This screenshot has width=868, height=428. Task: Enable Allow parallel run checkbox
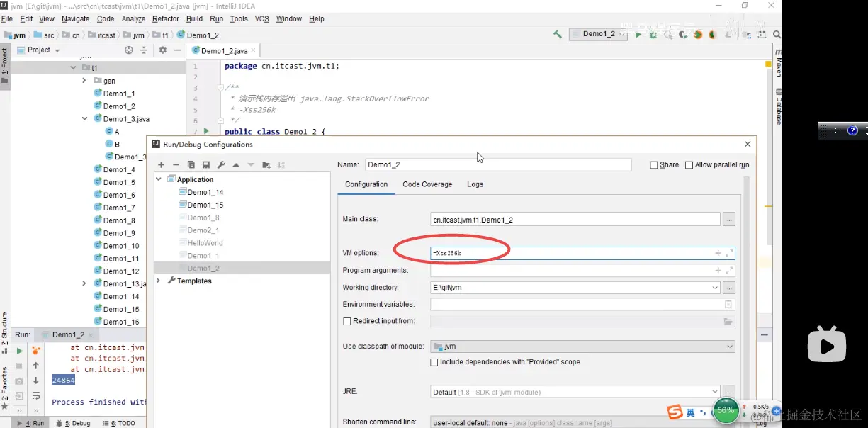tap(689, 165)
